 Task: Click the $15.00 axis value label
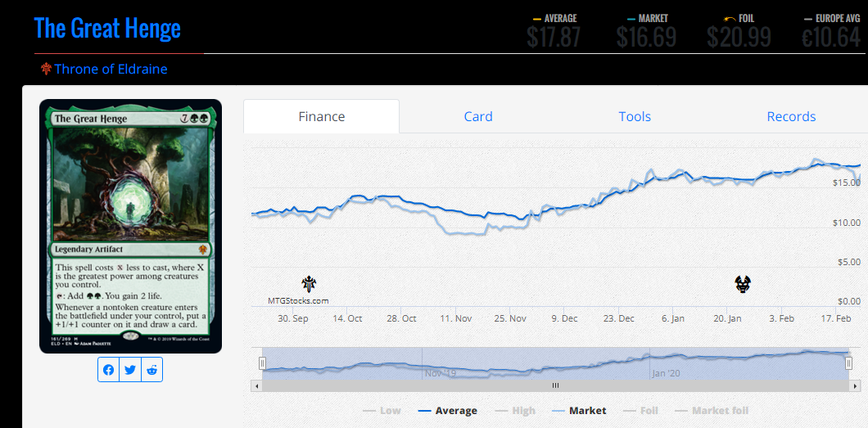coord(847,182)
